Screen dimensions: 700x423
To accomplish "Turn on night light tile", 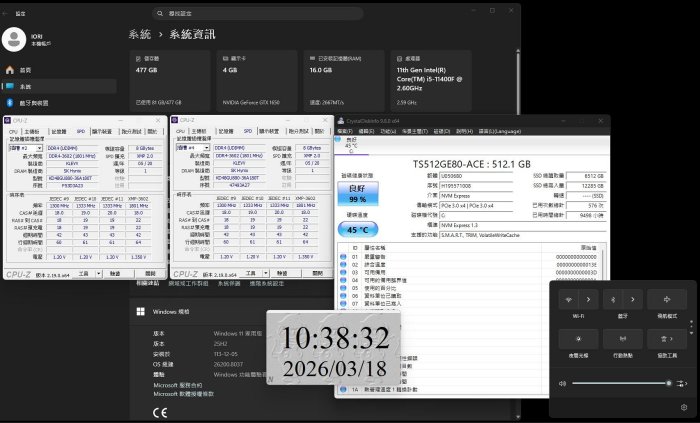I will (579, 337).
